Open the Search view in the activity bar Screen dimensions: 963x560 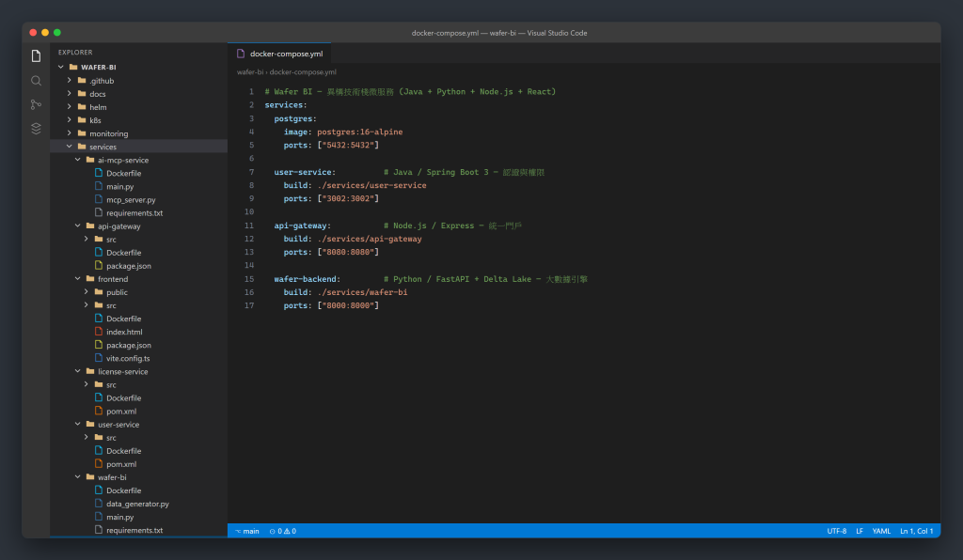37,81
